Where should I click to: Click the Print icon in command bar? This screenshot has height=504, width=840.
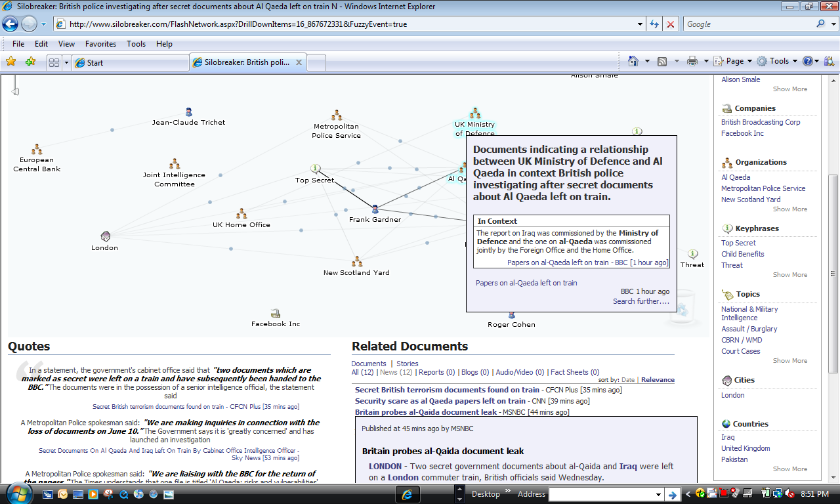(x=692, y=61)
